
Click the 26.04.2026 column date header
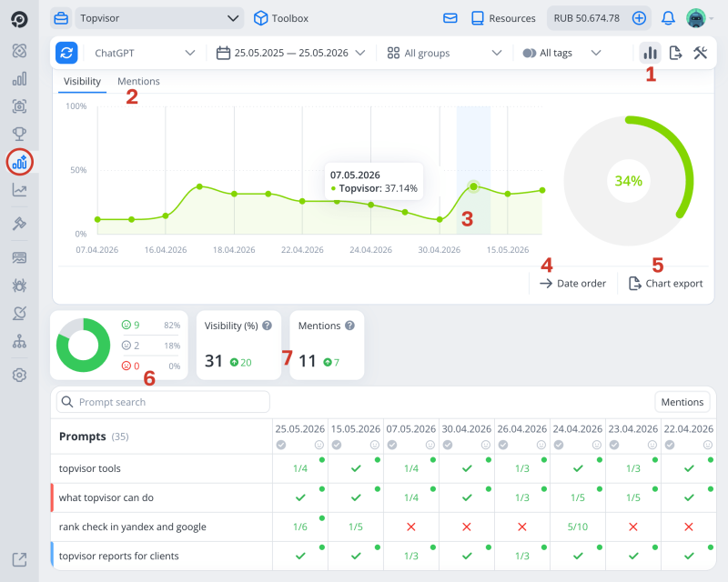click(x=521, y=429)
